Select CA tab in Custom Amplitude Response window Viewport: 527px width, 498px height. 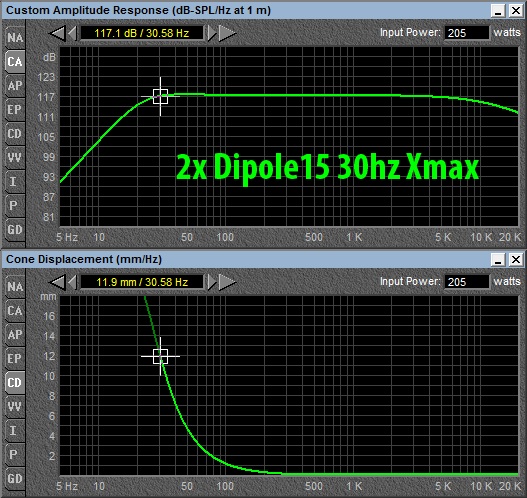tap(15, 62)
